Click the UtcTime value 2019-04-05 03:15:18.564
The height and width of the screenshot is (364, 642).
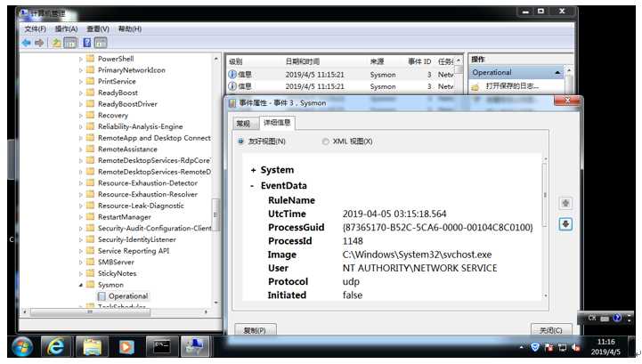[x=394, y=214]
